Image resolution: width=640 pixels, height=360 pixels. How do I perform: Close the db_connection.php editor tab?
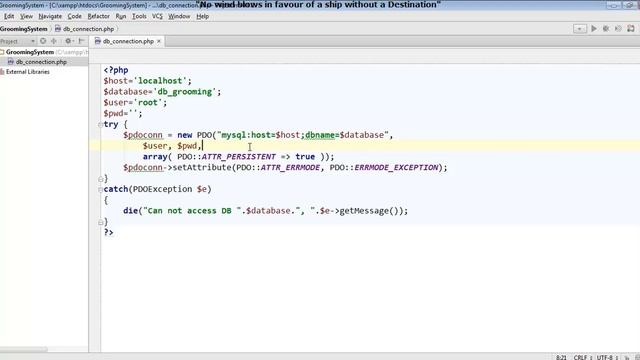(159, 41)
